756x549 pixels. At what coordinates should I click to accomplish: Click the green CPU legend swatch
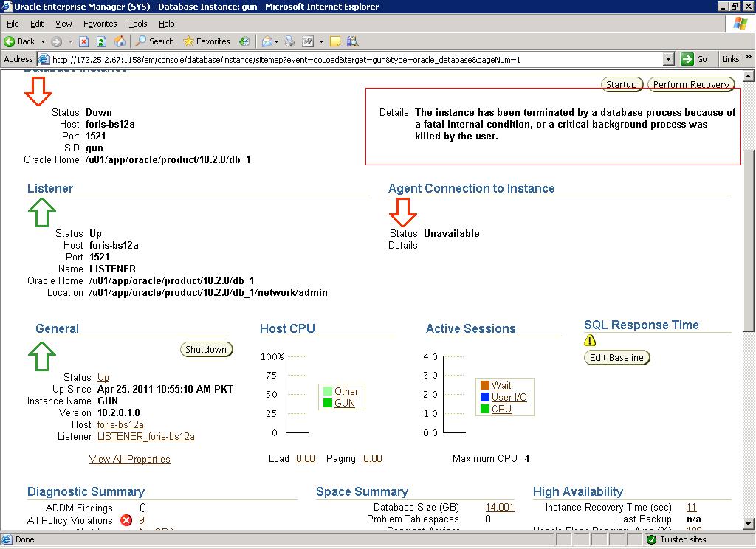[x=484, y=409]
